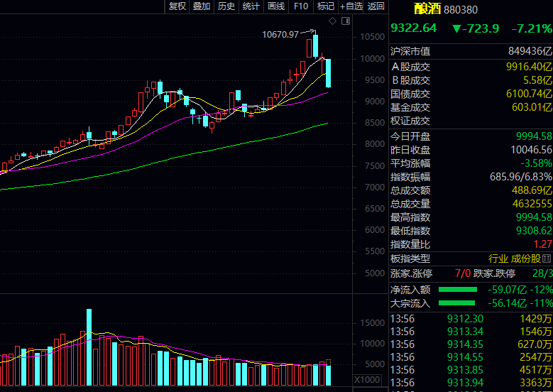
Task: Click the 标记 mark button
Action: click(x=325, y=6)
